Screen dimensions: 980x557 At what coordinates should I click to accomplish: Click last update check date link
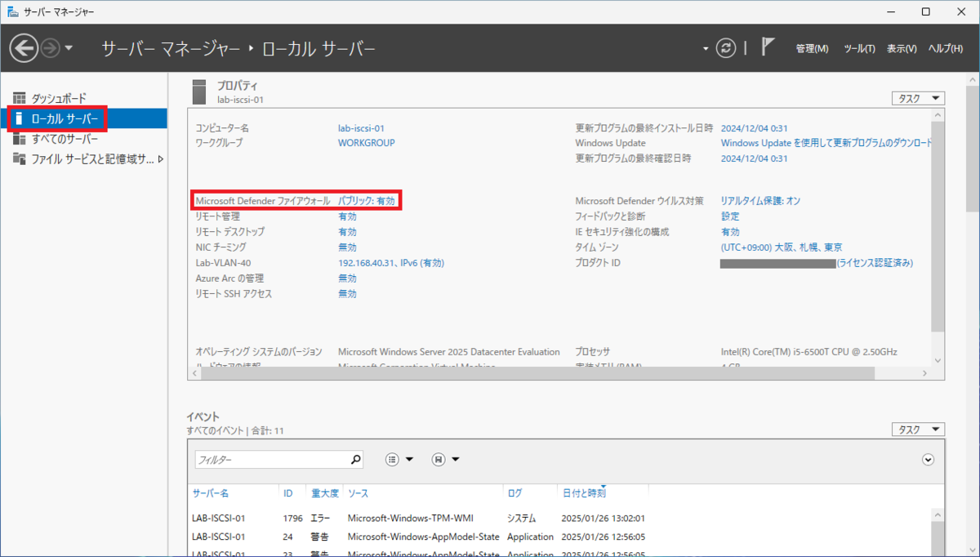tap(754, 158)
